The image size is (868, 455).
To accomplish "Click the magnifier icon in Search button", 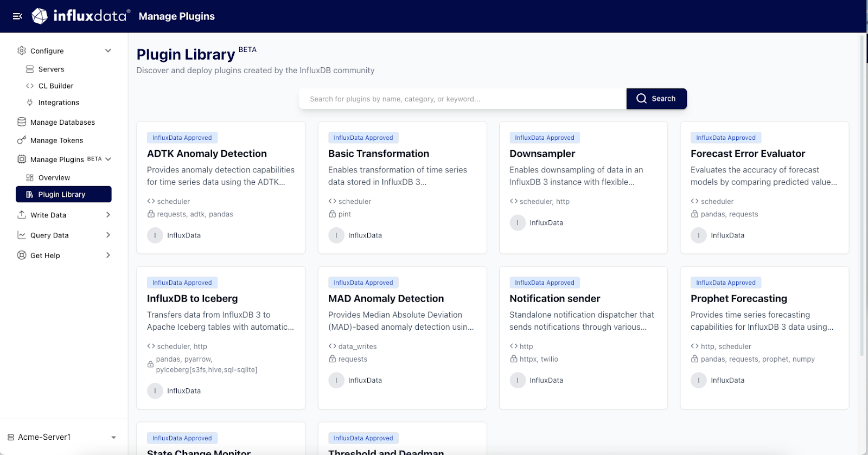I will point(641,99).
